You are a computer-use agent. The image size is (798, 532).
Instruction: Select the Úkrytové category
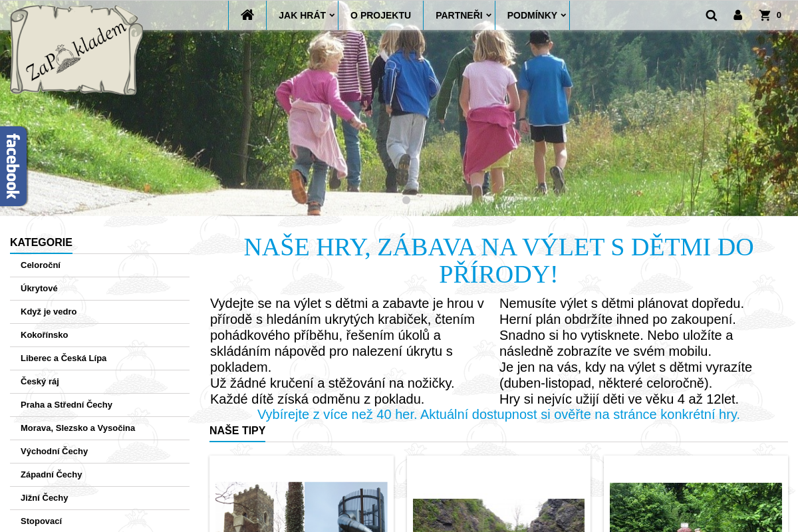pyautogui.click(x=39, y=288)
